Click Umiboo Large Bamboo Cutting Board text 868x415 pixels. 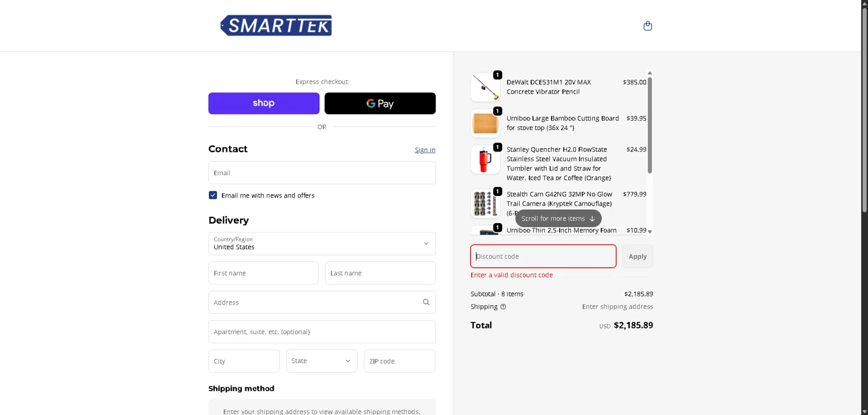[563, 123]
